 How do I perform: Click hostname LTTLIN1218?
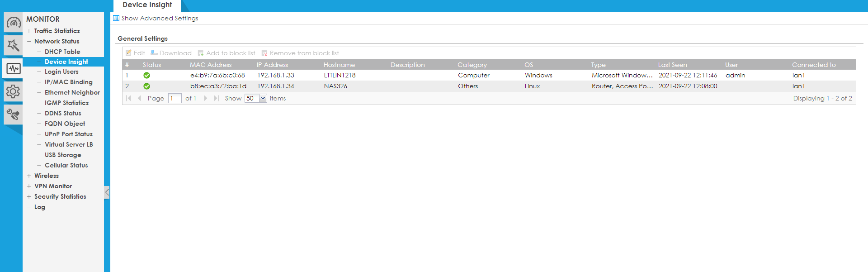coord(340,75)
